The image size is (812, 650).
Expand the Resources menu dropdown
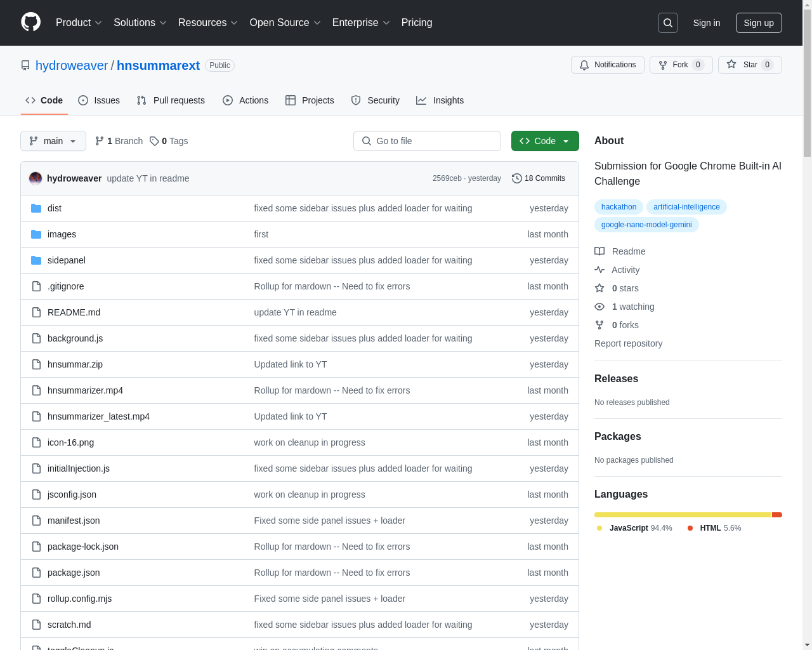[x=208, y=22]
